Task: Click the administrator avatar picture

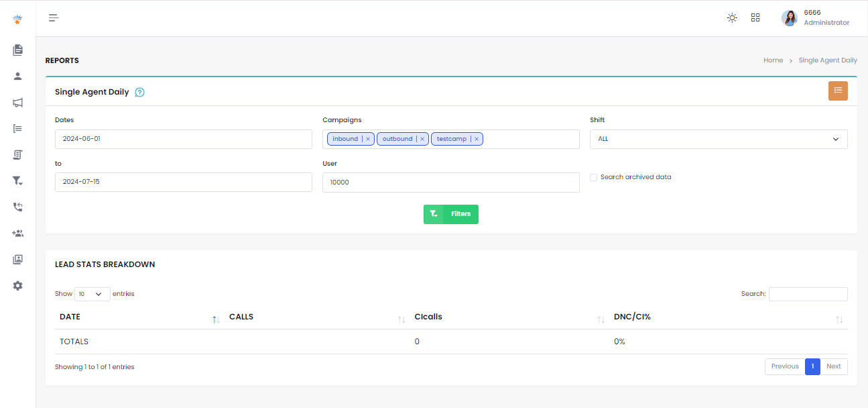Action: pyautogui.click(x=790, y=18)
